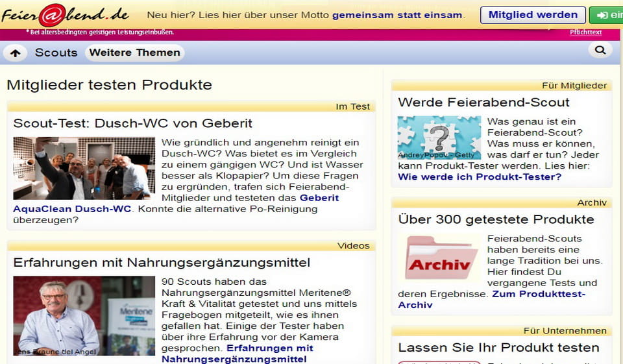Open the Weitere Themen menu

coord(135,53)
